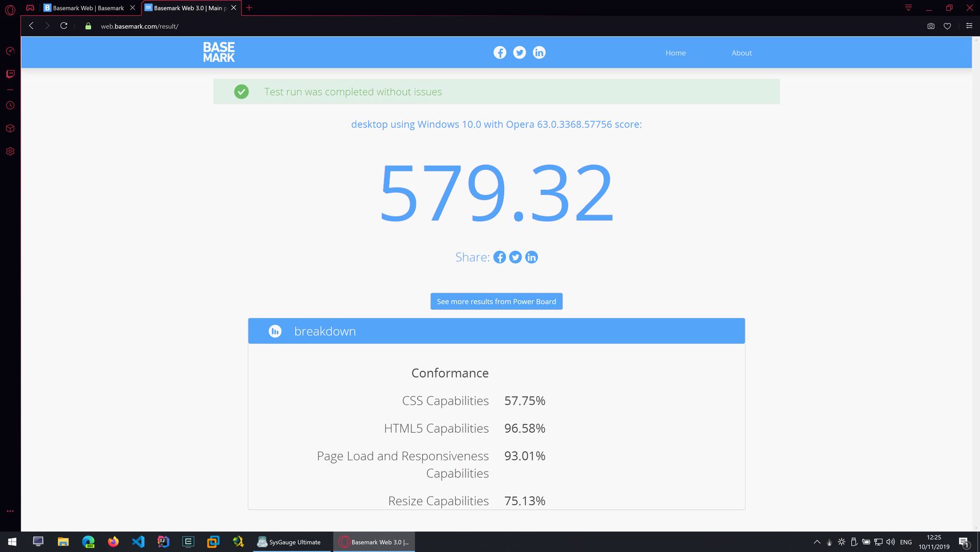Screen dimensions: 980x552
Task: Launch Edge Dev from taskbar
Action: point(88,542)
